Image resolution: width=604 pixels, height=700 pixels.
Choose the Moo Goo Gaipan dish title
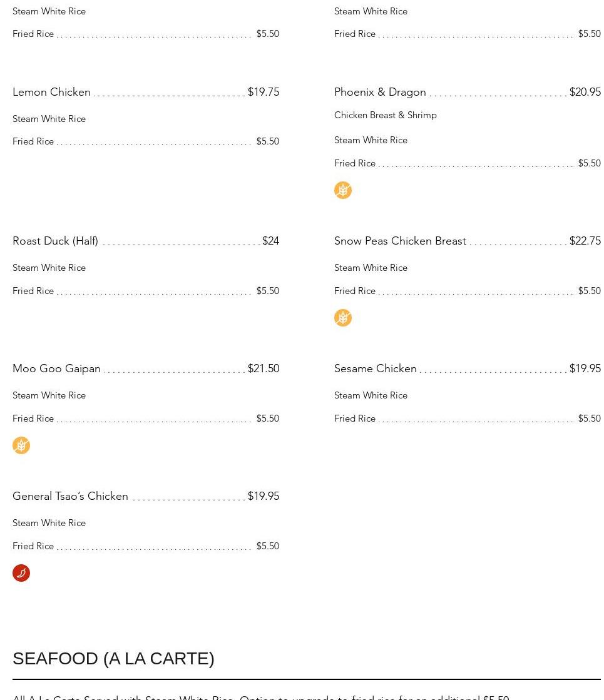pos(56,368)
